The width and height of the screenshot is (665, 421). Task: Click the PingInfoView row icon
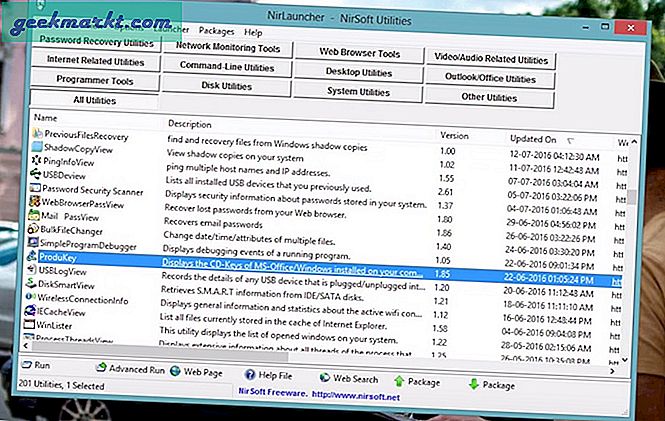click(36, 160)
